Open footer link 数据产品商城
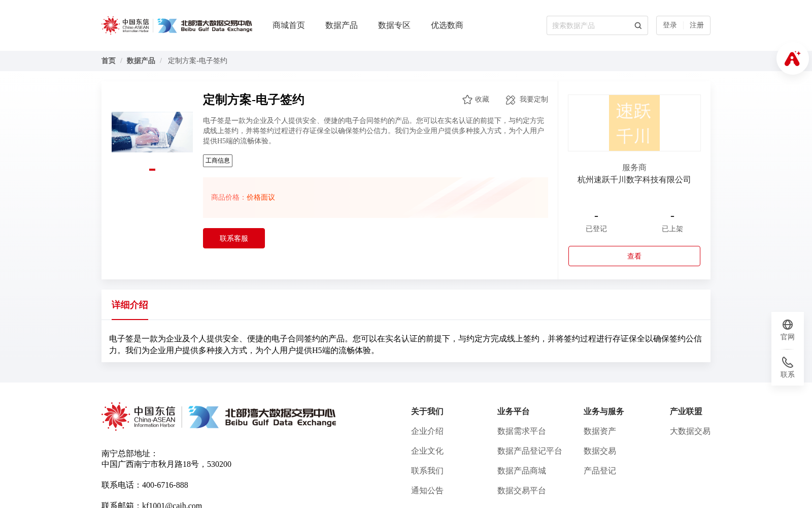The image size is (812, 508). point(522,471)
